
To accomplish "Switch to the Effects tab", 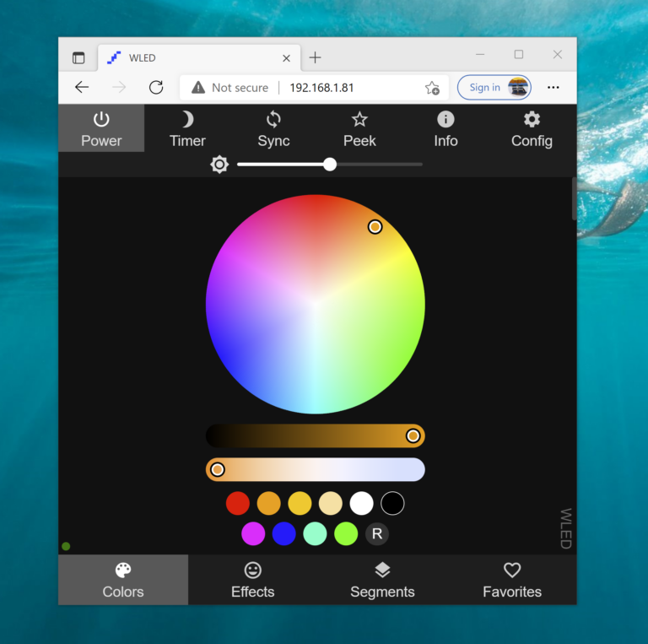I will (253, 580).
